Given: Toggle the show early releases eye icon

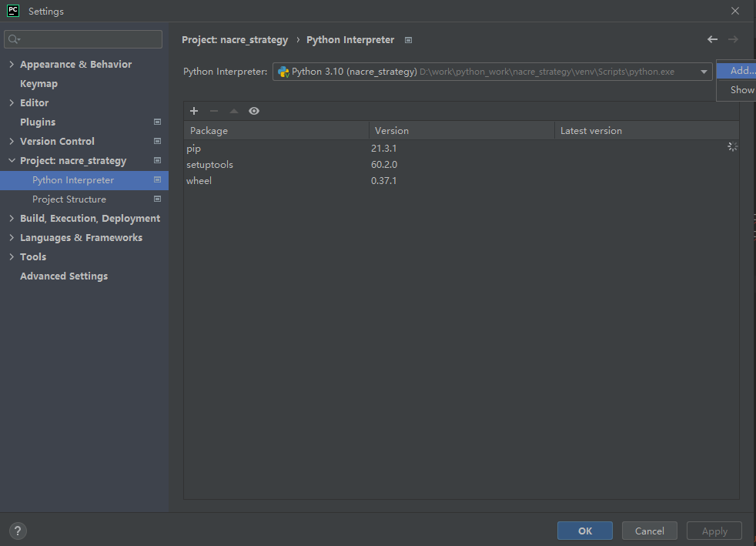Looking at the screenshot, I should [254, 111].
